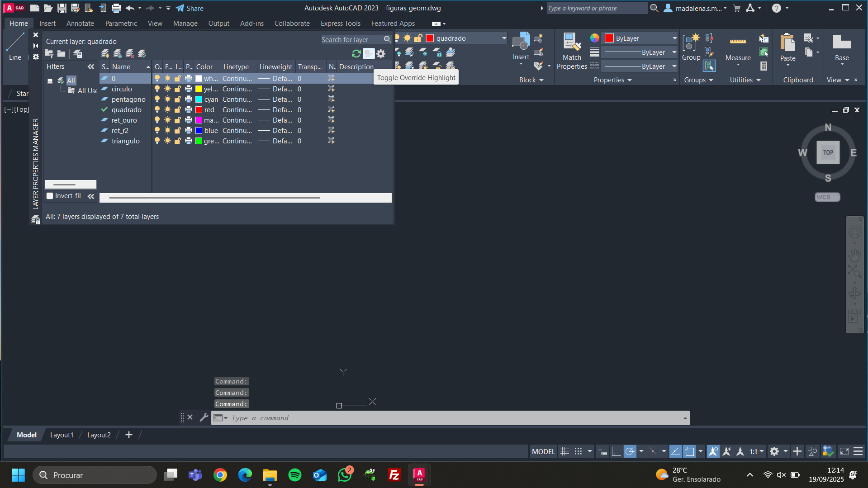
Task: Toggle Ortho mode in status bar
Action: click(616, 451)
